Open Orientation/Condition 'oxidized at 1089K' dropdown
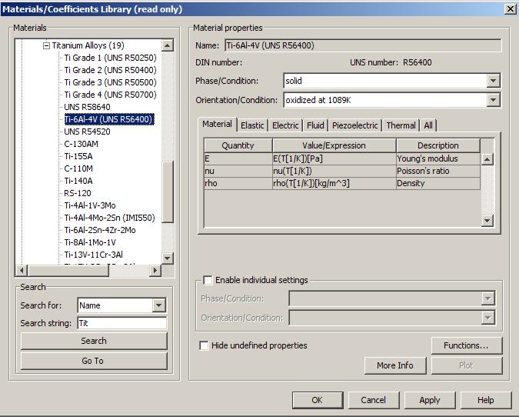Image resolution: width=519 pixels, height=420 pixels. pos(493,100)
